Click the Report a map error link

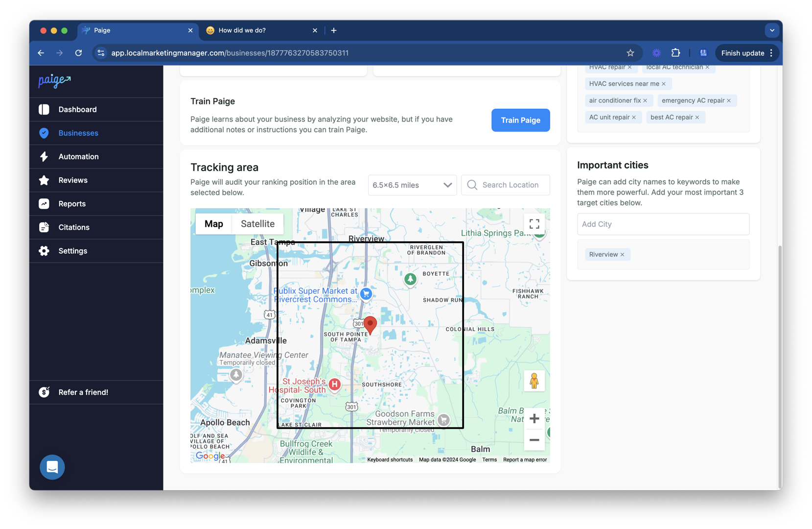coord(525,459)
